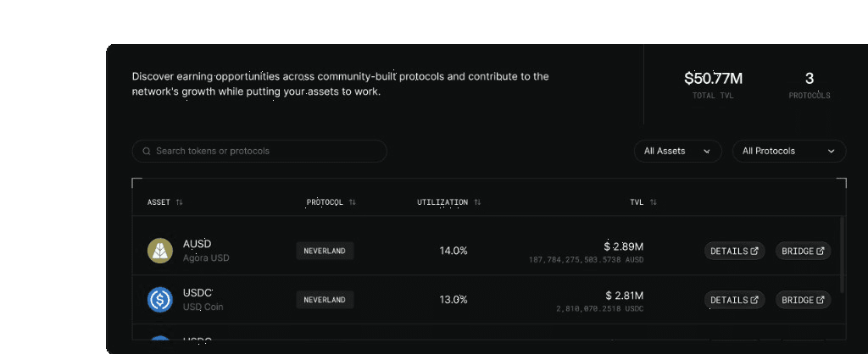This screenshot has height=354, width=868.
Task: Open Bridge for AUSD row
Action: click(803, 251)
